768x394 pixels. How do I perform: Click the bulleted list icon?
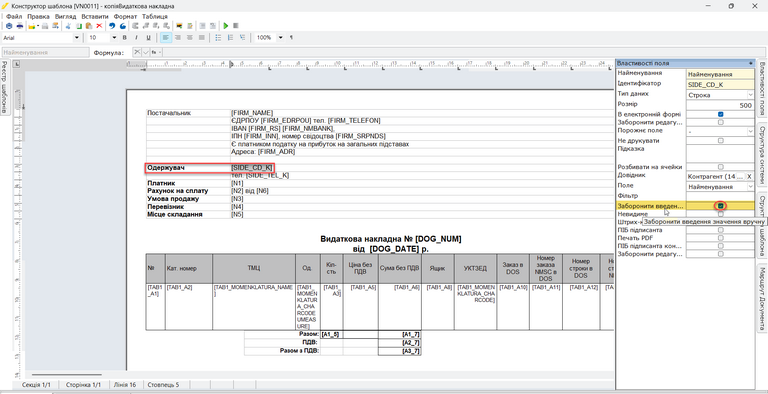click(218, 38)
